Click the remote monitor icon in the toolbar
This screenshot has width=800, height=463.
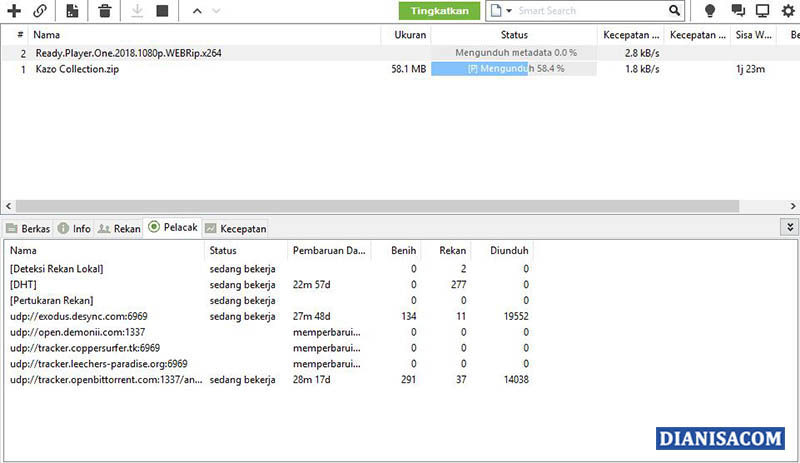[x=763, y=11]
